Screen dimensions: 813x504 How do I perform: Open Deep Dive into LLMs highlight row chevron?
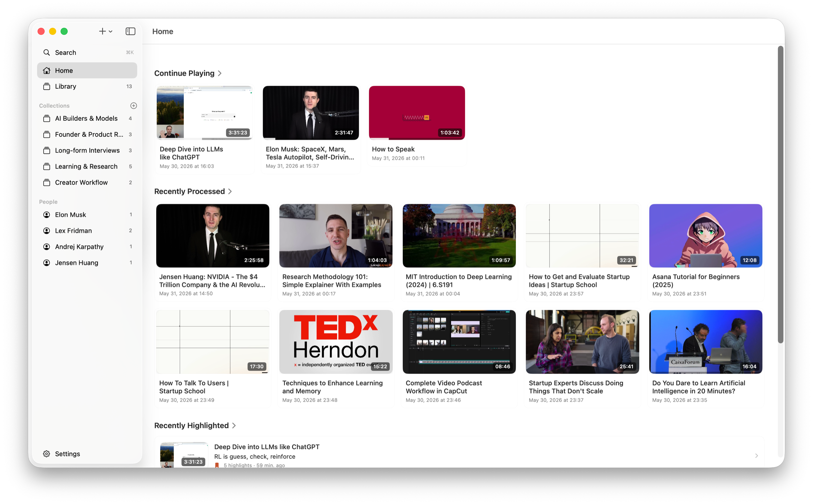pos(756,456)
